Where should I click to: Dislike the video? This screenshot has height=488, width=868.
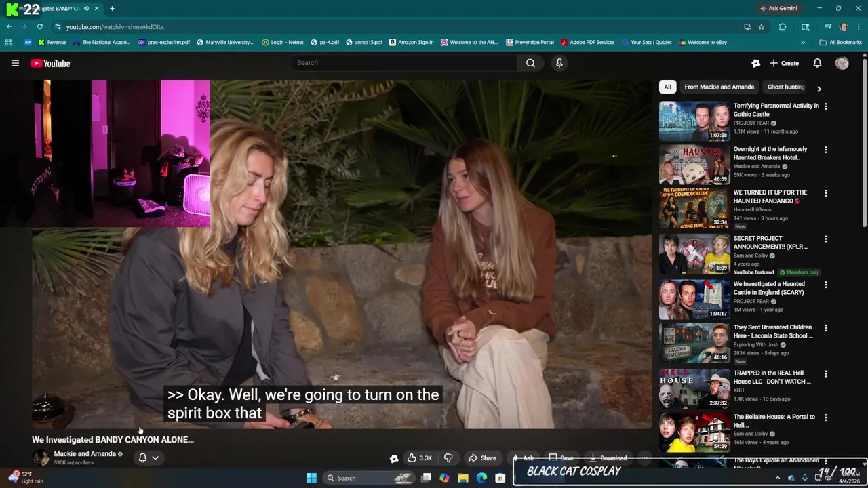[448, 458]
